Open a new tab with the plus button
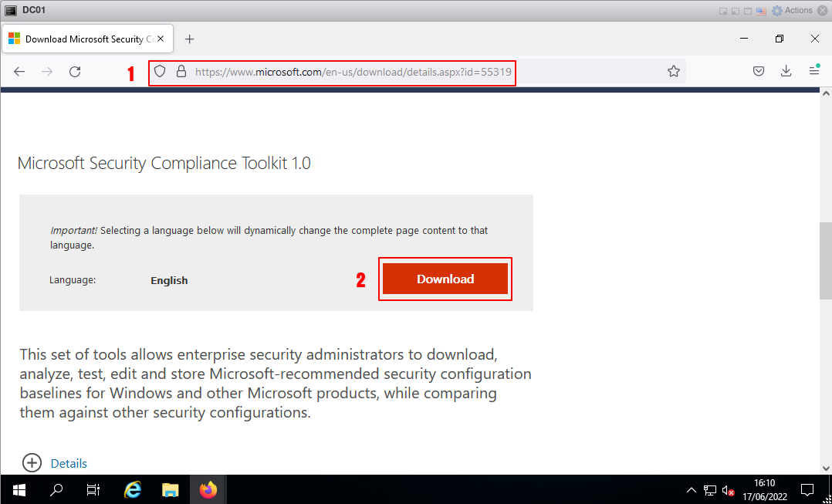Image resolution: width=832 pixels, height=504 pixels. point(190,39)
